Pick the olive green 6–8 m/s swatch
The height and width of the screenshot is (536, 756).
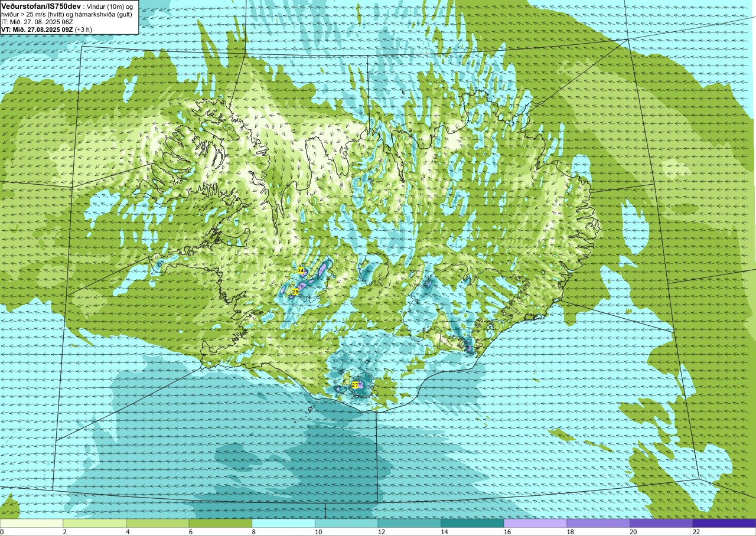(x=220, y=523)
